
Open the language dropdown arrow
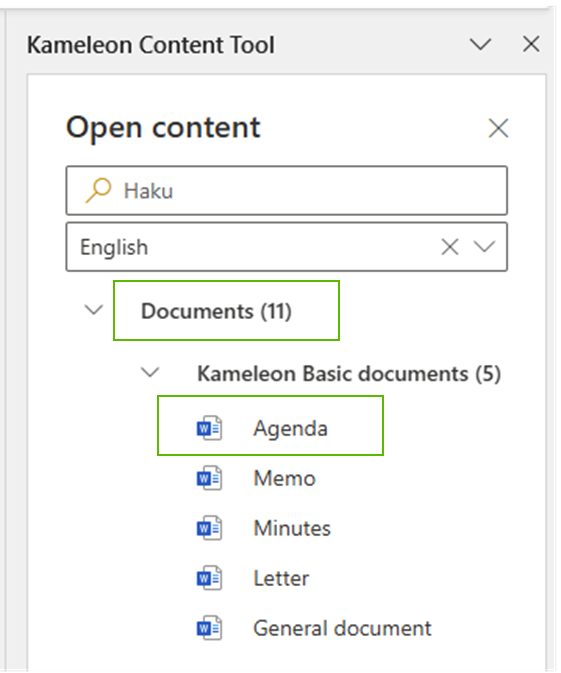(x=484, y=246)
